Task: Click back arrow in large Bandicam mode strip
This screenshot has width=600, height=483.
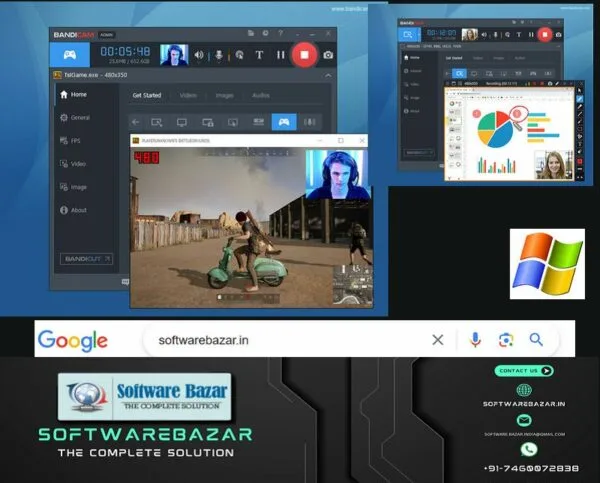Action: 135,122
